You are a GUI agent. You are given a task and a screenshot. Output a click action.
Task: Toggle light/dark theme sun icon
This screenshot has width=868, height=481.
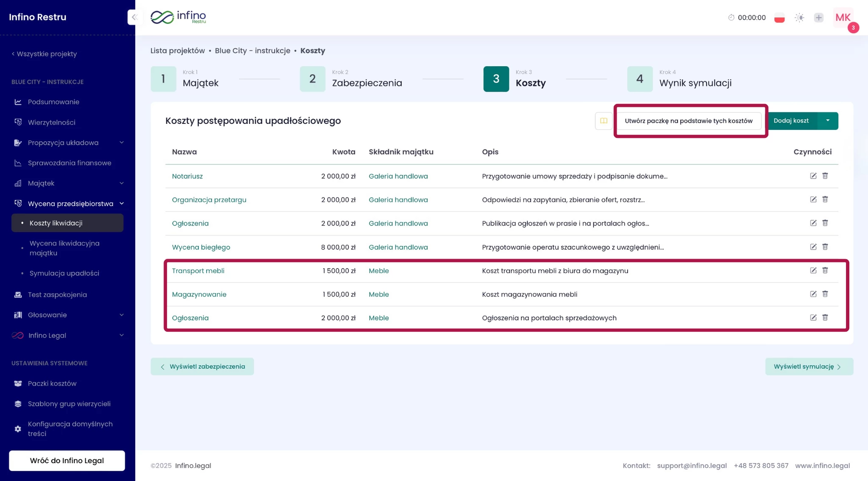(799, 18)
